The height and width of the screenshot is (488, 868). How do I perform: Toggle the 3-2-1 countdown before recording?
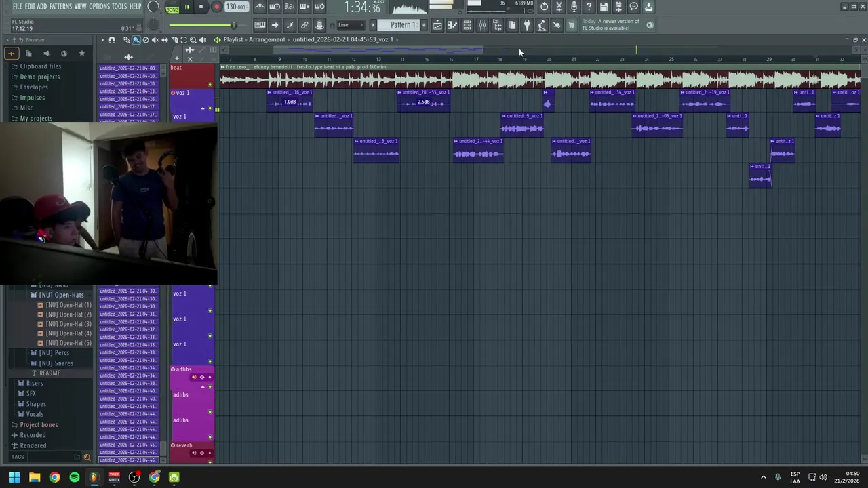pyautogui.click(x=290, y=7)
